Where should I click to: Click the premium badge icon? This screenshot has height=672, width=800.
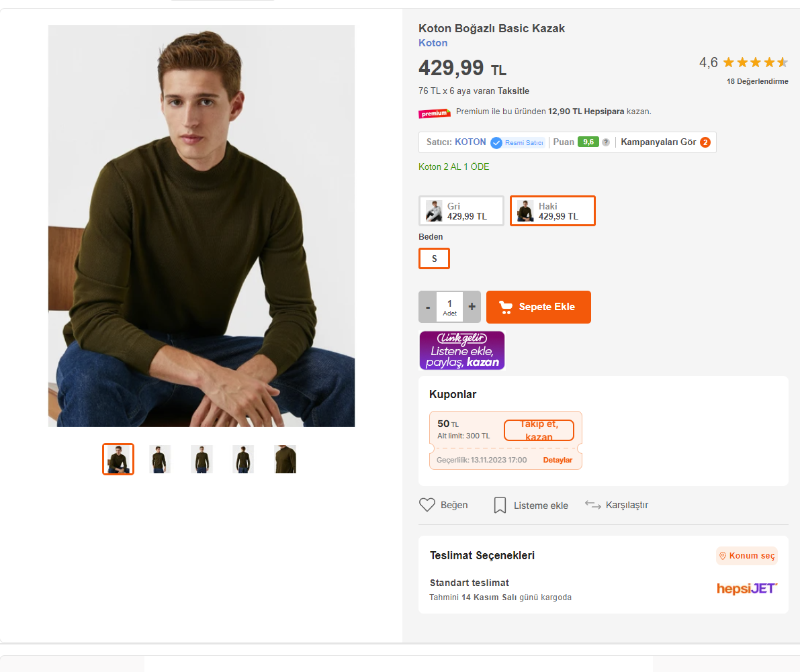[x=435, y=113]
